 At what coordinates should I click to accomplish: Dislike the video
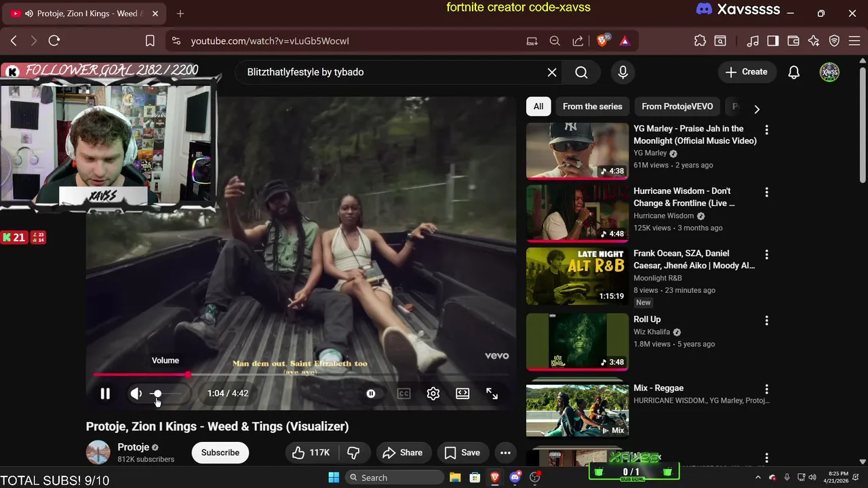pos(353,453)
